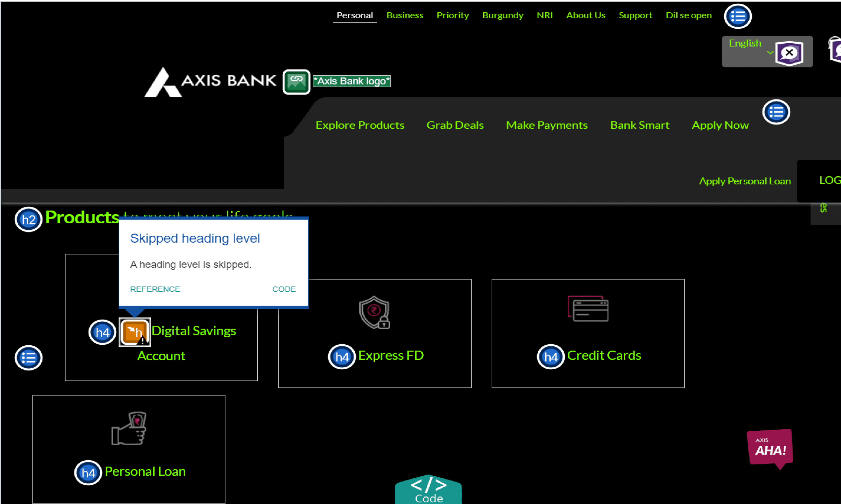Open About Us from top navigation

tap(586, 15)
